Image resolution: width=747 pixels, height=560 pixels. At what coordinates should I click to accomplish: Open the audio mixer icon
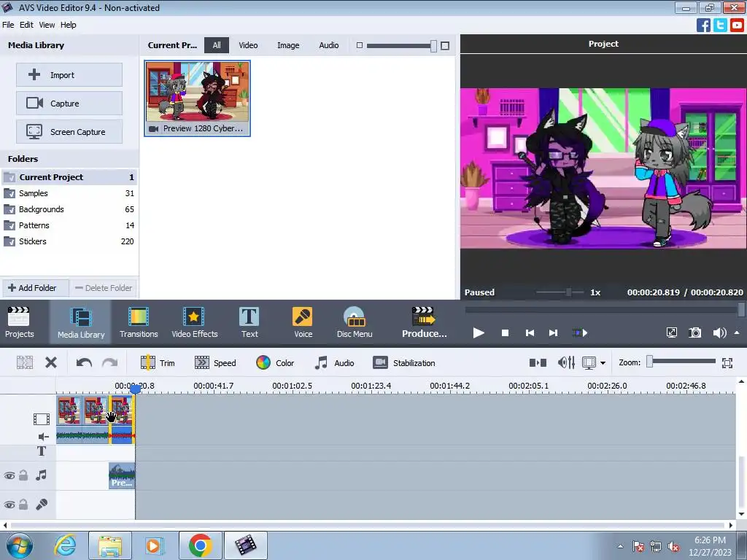point(566,363)
